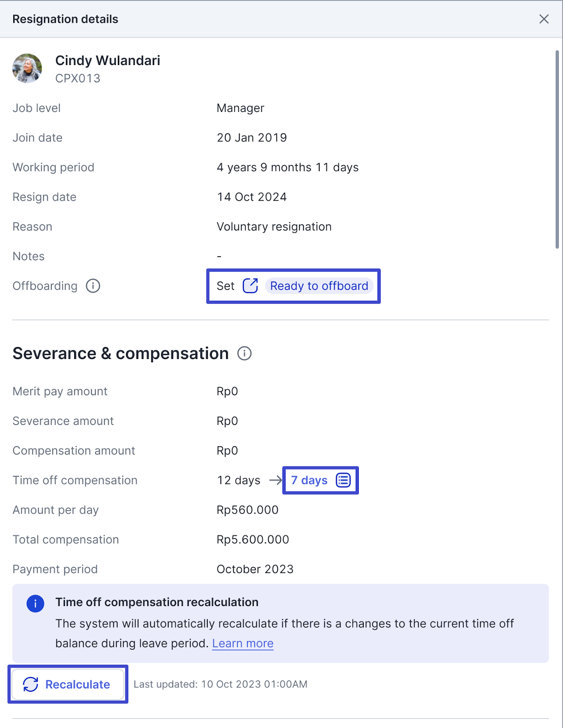Click the Set offboarding status text
Image resolution: width=563 pixels, height=728 pixels.
tap(226, 286)
